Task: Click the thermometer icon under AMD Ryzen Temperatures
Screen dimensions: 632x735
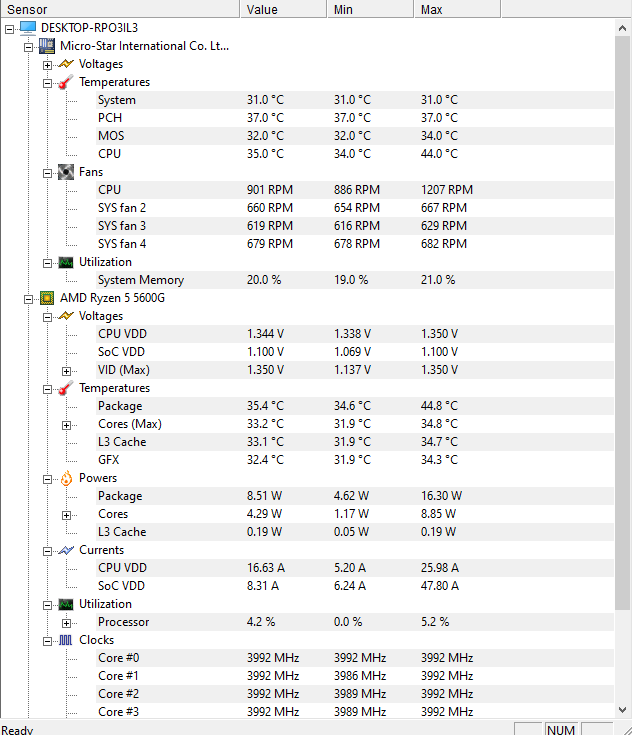Action: click(66, 388)
